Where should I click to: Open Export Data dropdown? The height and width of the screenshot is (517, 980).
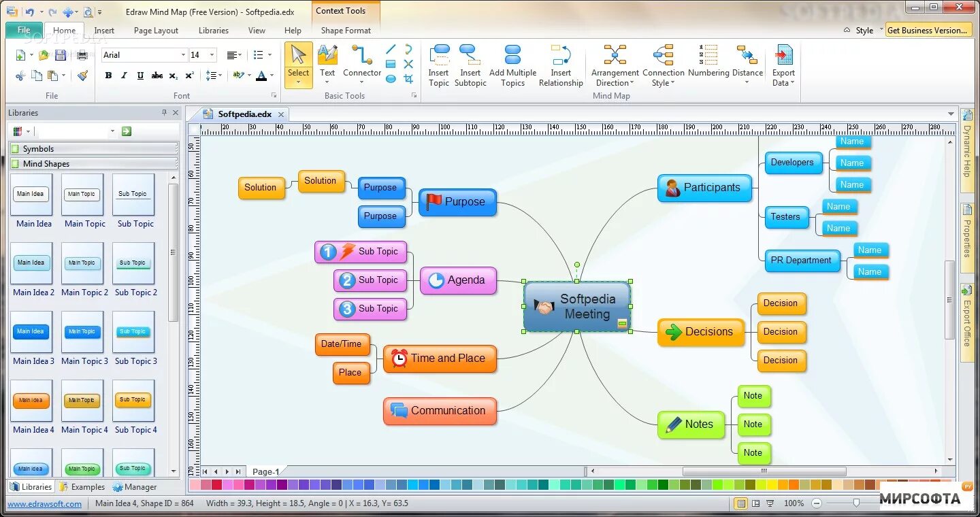click(783, 65)
